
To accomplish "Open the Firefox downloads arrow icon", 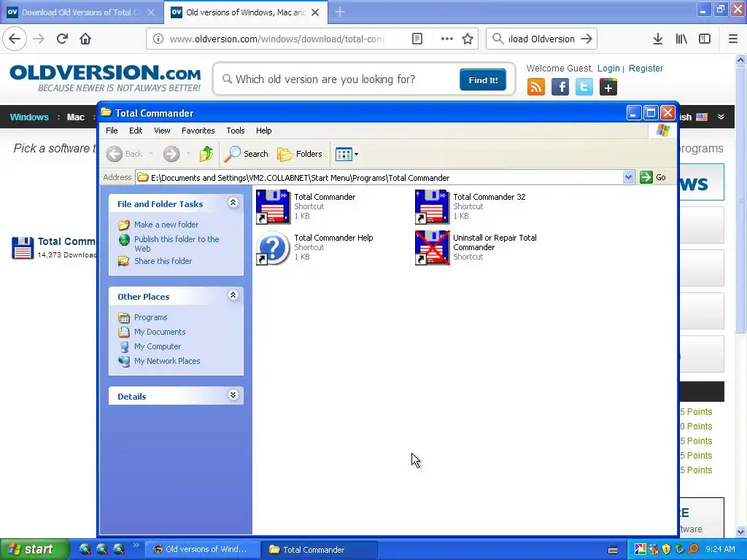I will coord(658,39).
